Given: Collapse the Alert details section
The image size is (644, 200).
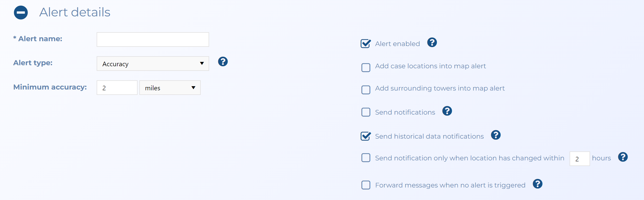Looking at the screenshot, I should coord(21,13).
